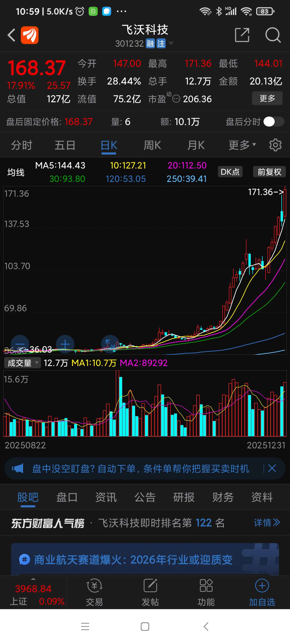290x644 pixels.
Task: Tap 人气榜 ranking 122 text
Action: [x=161, y=522]
